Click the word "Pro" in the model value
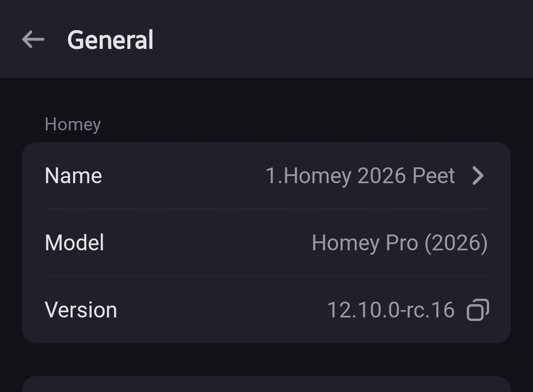The height and width of the screenshot is (392, 533). tap(401, 243)
